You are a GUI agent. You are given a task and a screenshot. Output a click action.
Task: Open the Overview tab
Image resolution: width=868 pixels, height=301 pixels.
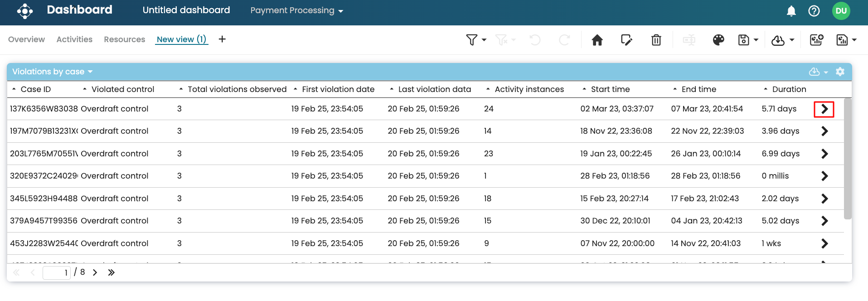(x=26, y=39)
